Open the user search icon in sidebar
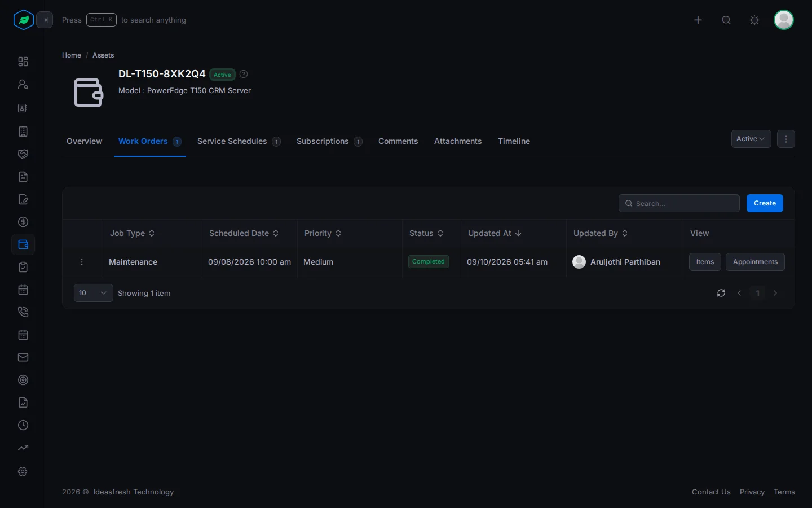 (x=23, y=84)
